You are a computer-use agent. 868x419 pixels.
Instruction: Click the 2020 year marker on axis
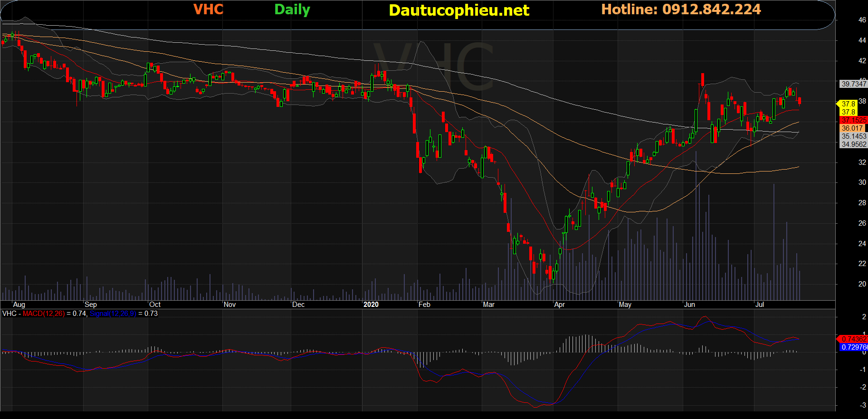click(x=371, y=305)
